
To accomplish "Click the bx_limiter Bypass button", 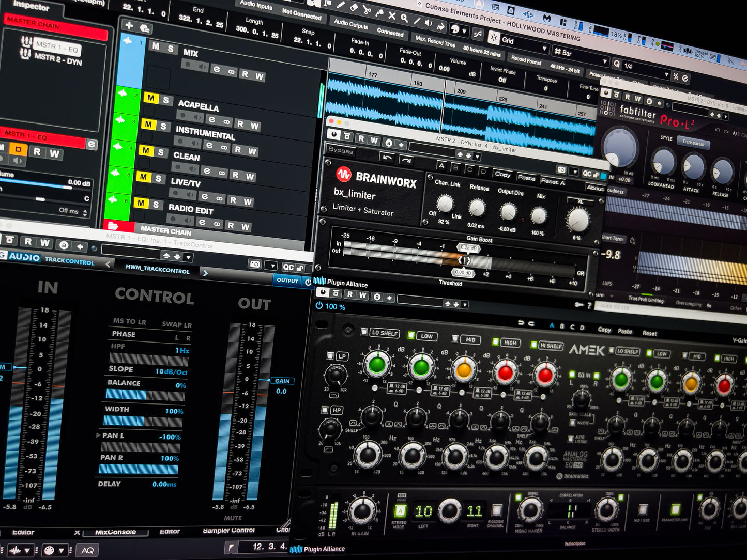I will (341, 150).
